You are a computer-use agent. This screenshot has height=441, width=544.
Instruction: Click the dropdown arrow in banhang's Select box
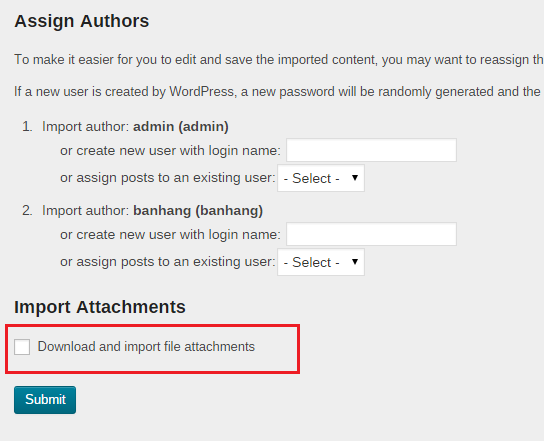(x=355, y=262)
